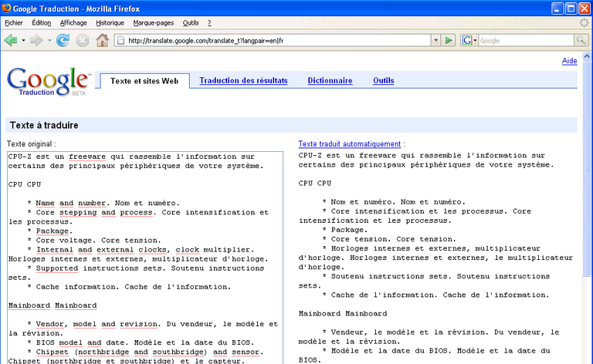Open the ? help menu

(209, 22)
